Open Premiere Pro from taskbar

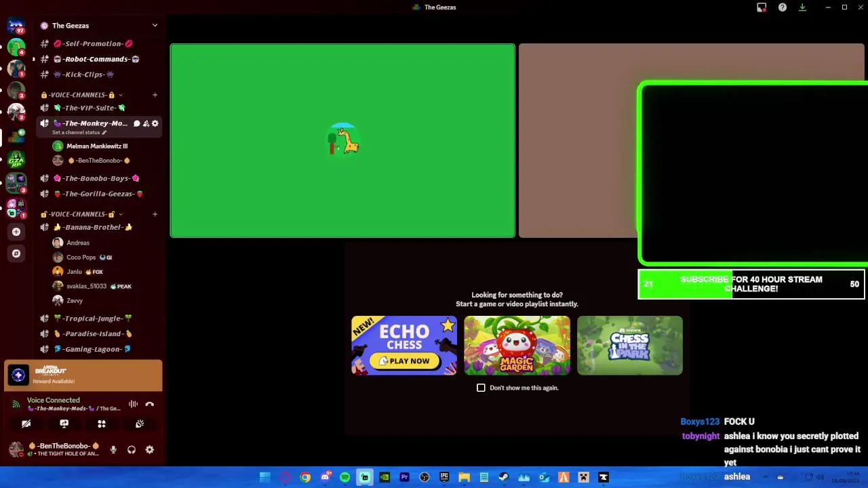point(405,477)
